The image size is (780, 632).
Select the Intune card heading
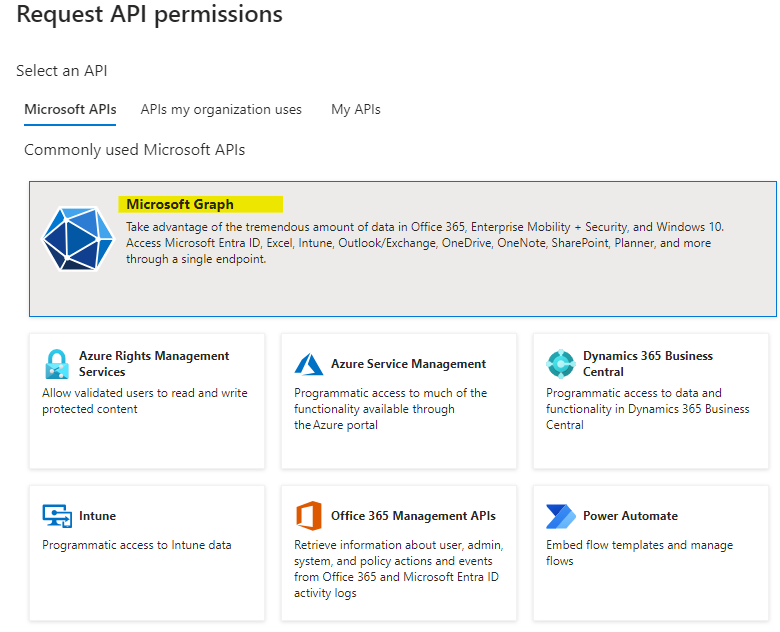pos(97,516)
